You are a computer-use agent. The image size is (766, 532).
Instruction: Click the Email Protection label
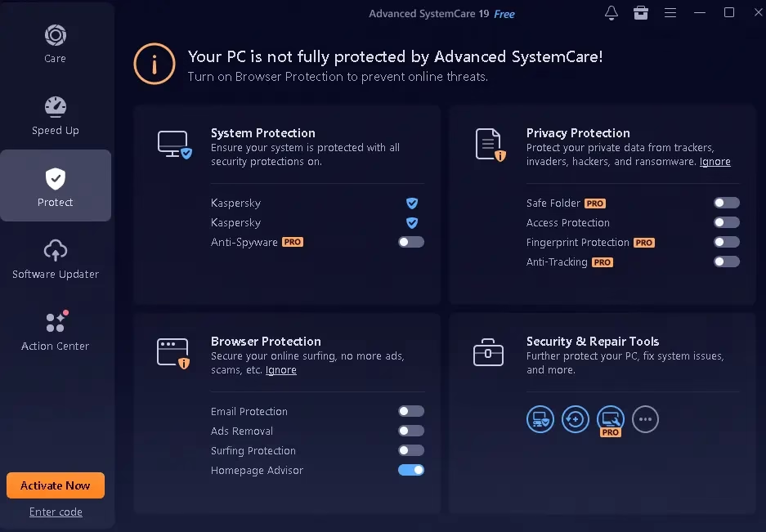(x=249, y=411)
